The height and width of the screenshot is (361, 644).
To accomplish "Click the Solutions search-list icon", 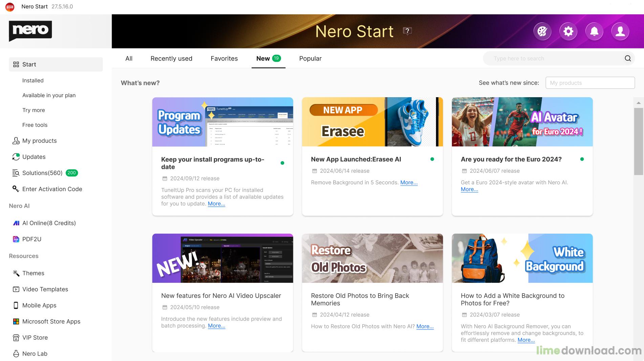I will point(16,173).
